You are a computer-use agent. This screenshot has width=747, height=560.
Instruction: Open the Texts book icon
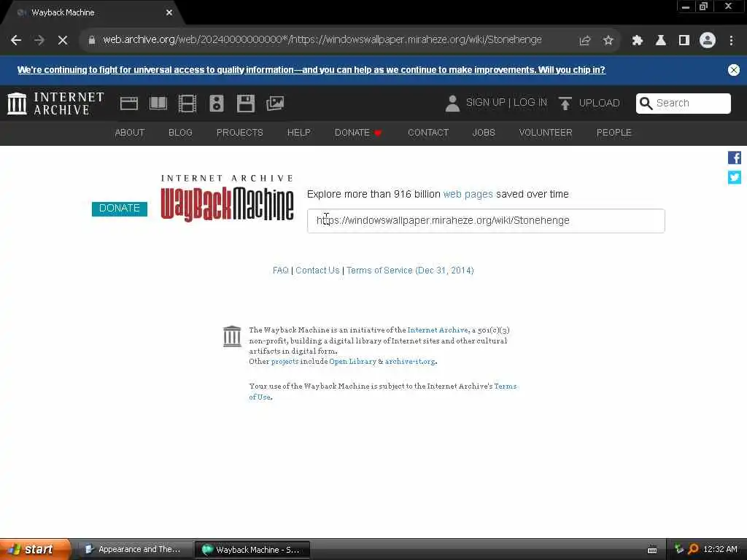coord(158,104)
